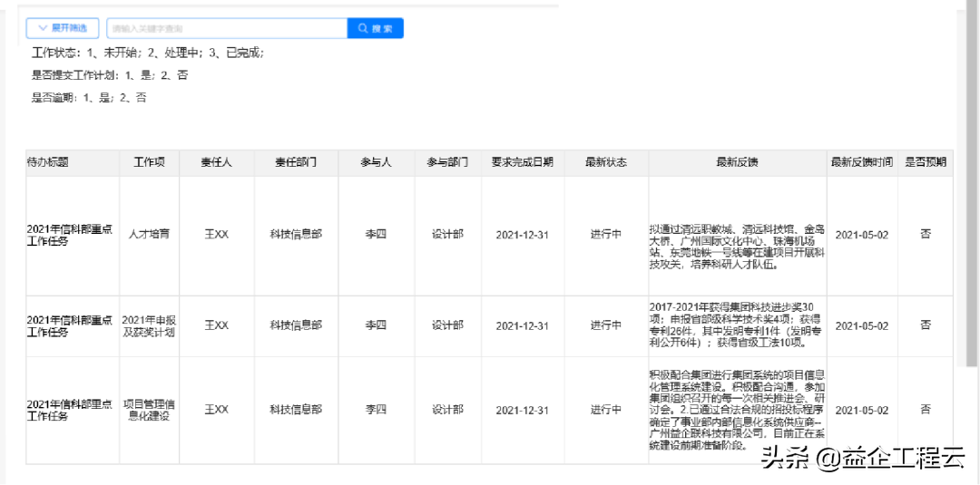Click 否 in the 人才培育 row
980x485 pixels.
926,235
